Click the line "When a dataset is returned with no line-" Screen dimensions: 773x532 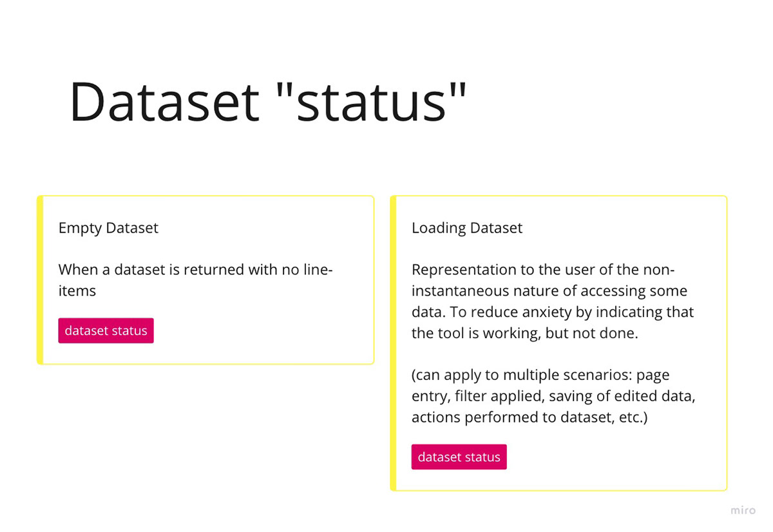pos(195,269)
